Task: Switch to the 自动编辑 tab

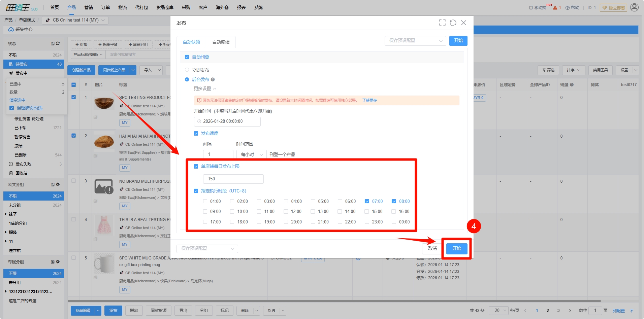Action: (221, 42)
